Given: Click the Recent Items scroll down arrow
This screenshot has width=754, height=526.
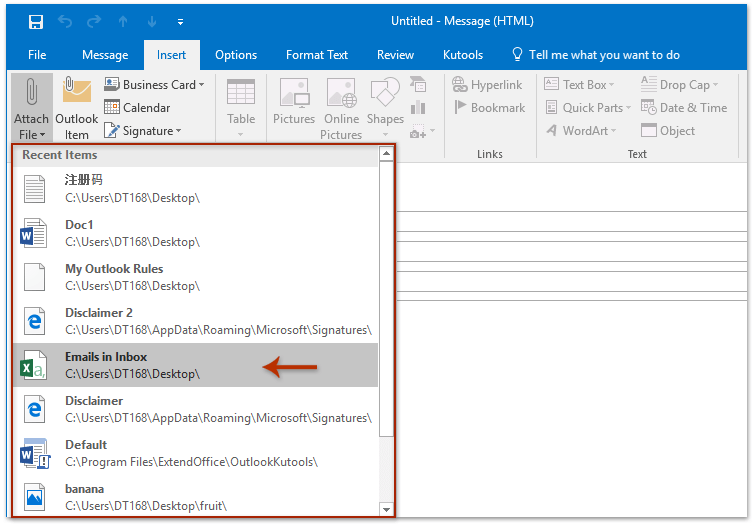Looking at the screenshot, I should click(x=386, y=509).
